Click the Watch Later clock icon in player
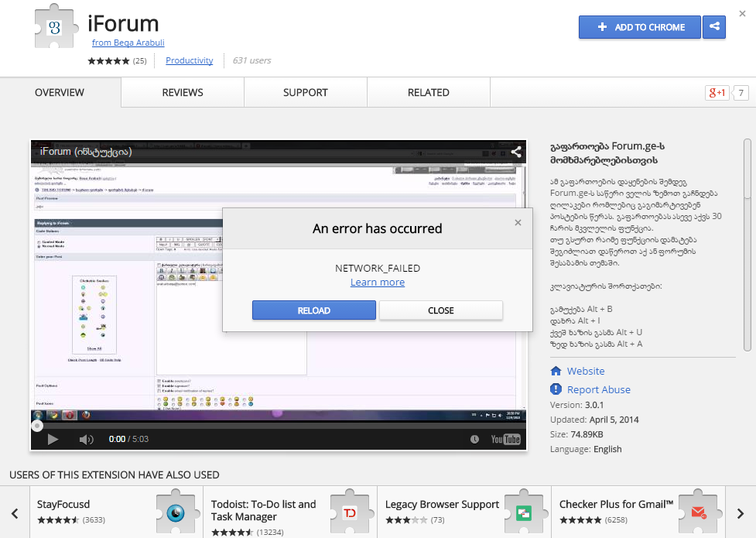Image resolution: width=756 pixels, height=538 pixels. [474, 439]
